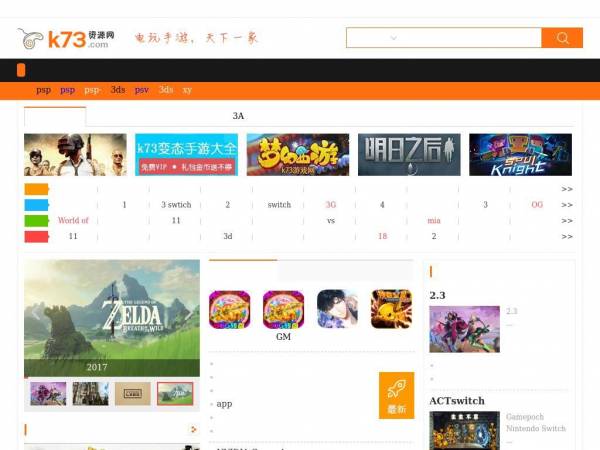Click the World of link
The width and height of the screenshot is (600, 450).
tap(73, 220)
